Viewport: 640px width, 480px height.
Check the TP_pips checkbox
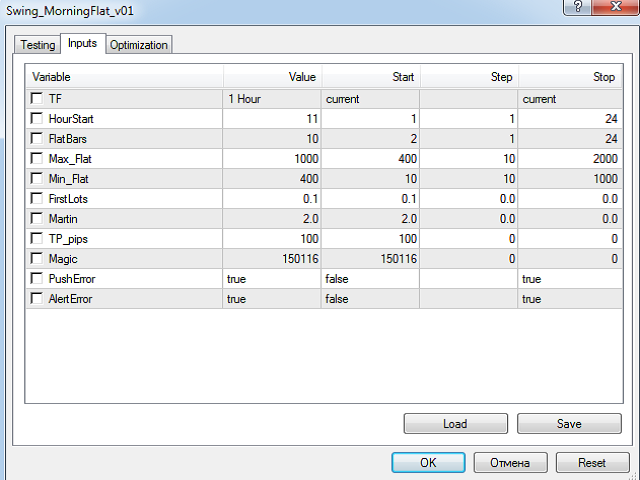[37, 239]
